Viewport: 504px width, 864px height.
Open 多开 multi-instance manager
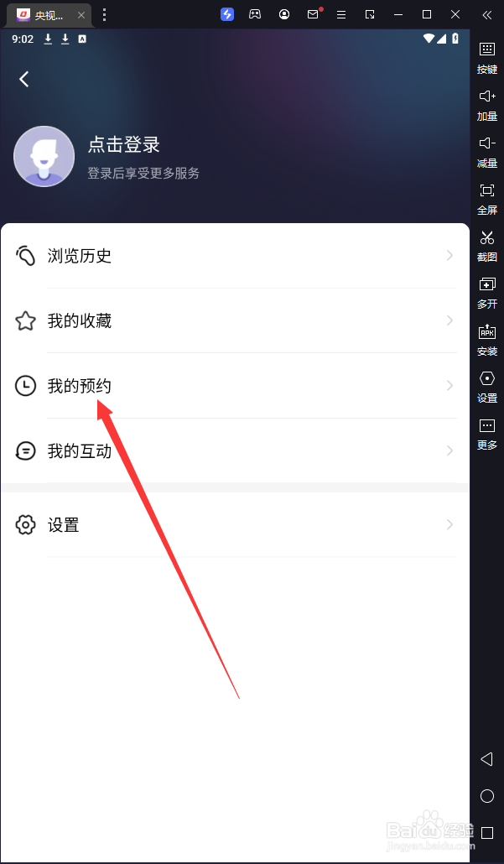487,293
